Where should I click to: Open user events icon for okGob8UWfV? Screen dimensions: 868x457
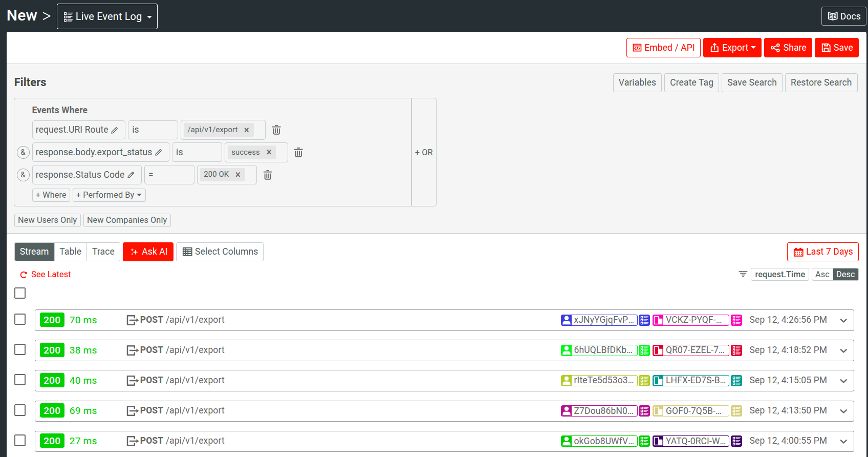click(x=644, y=441)
